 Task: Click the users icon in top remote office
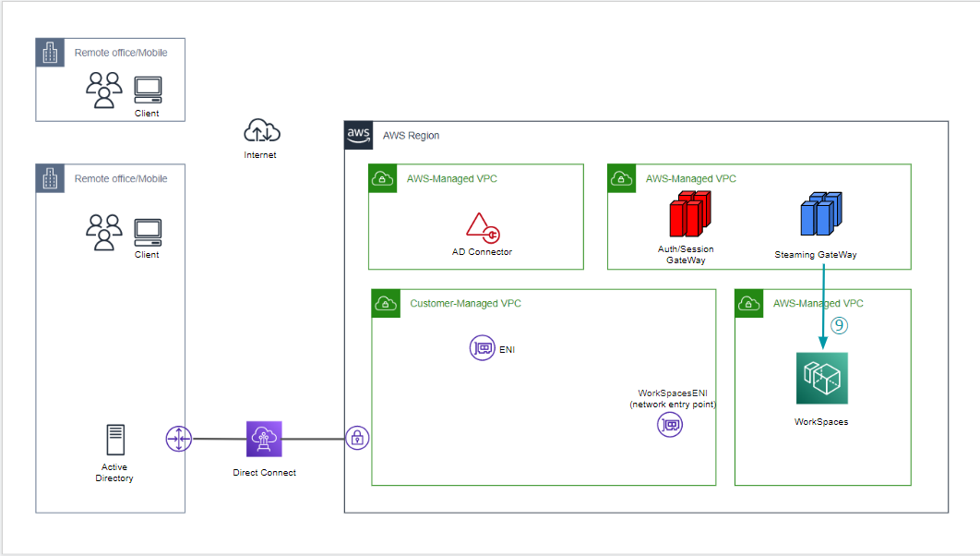[x=103, y=91]
